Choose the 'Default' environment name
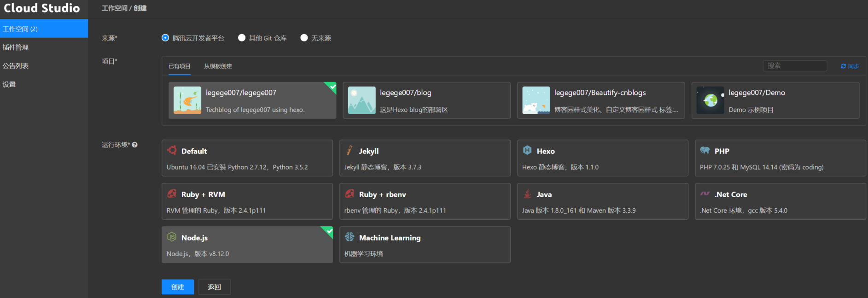This screenshot has width=868, height=298. 194,151
